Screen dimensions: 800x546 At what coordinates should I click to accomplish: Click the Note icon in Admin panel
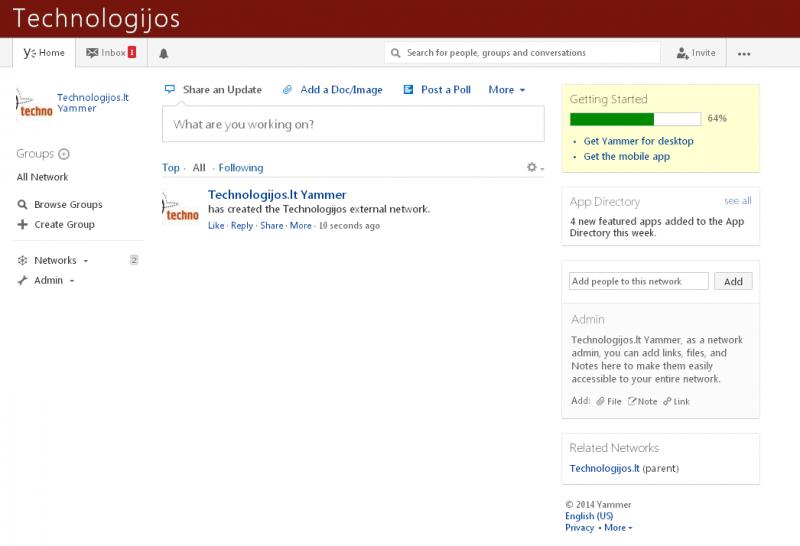pos(632,401)
